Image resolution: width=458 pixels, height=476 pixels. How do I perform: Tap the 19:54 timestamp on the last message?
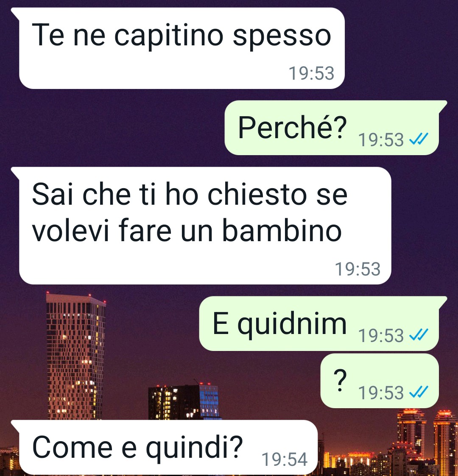pyautogui.click(x=285, y=459)
